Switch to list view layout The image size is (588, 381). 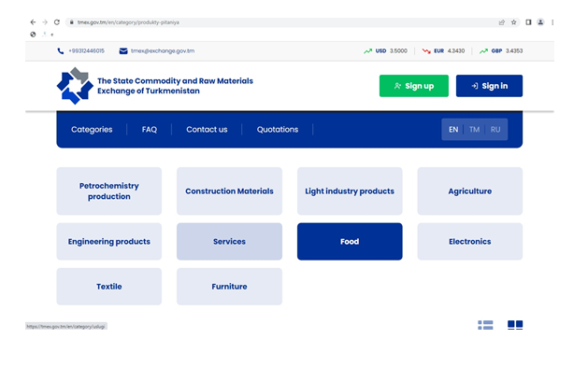coord(485,325)
